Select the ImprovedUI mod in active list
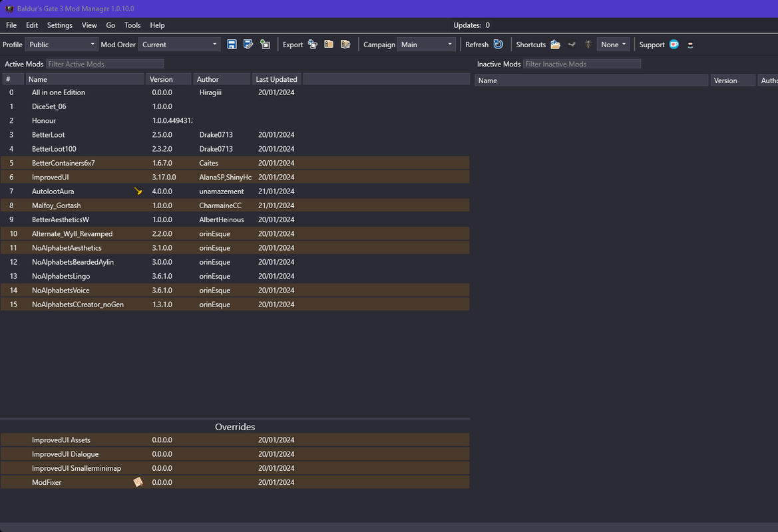This screenshot has width=778, height=532. (x=235, y=177)
